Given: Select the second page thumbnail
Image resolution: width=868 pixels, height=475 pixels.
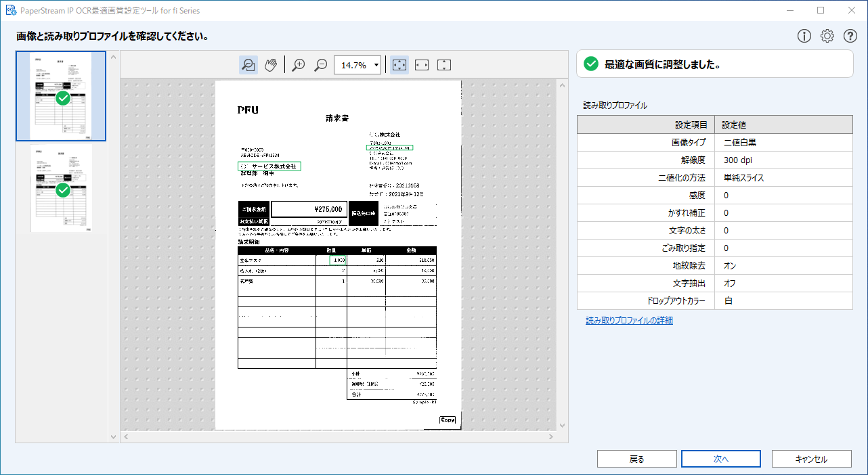Looking at the screenshot, I should pos(62,188).
